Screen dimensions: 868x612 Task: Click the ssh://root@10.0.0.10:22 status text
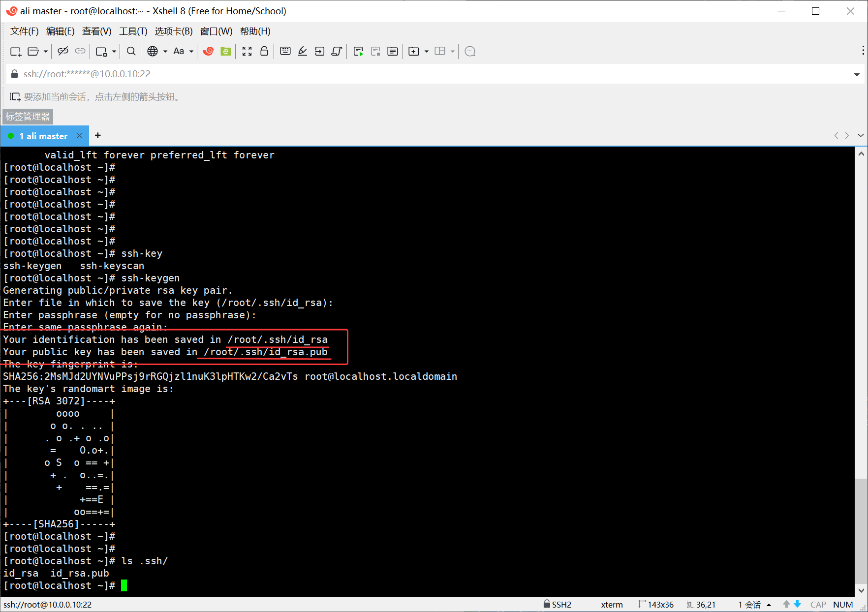click(47, 605)
